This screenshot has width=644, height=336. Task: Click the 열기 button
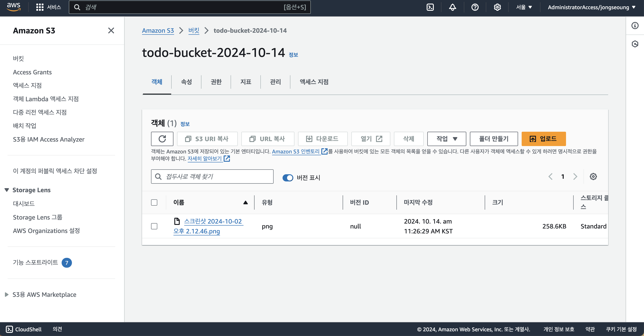(370, 139)
